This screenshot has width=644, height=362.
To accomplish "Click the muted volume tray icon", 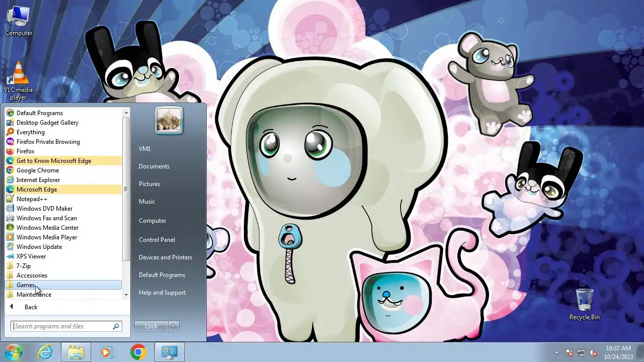I will point(593,352).
